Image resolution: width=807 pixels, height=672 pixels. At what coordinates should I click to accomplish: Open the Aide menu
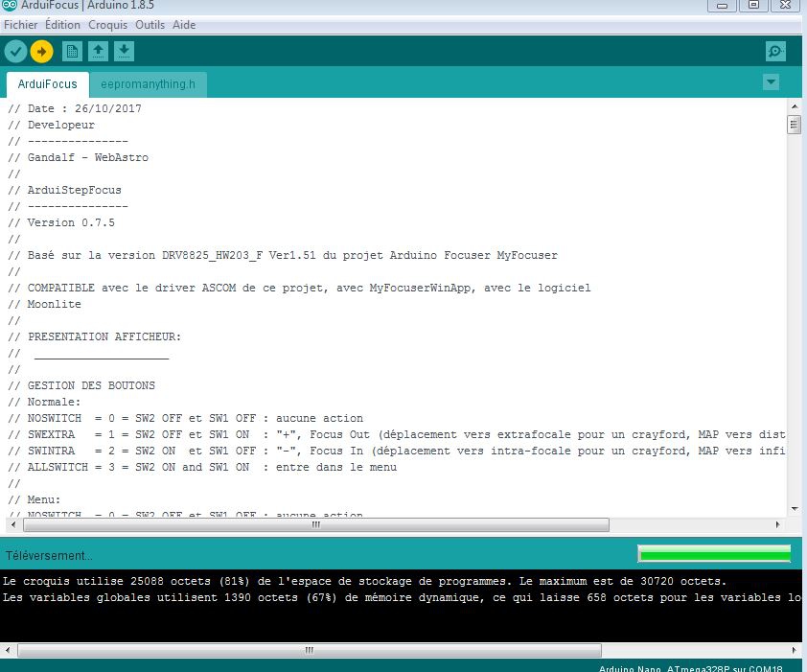[x=184, y=25]
